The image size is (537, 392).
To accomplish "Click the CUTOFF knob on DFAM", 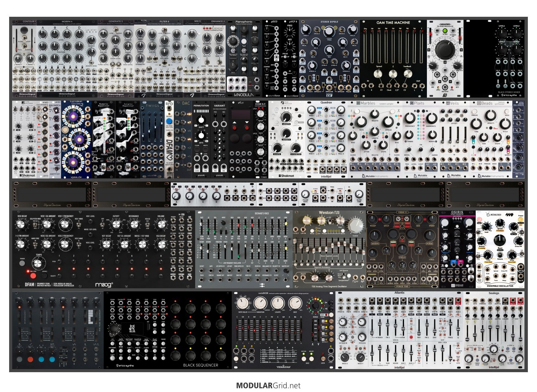I will pos(116,225).
